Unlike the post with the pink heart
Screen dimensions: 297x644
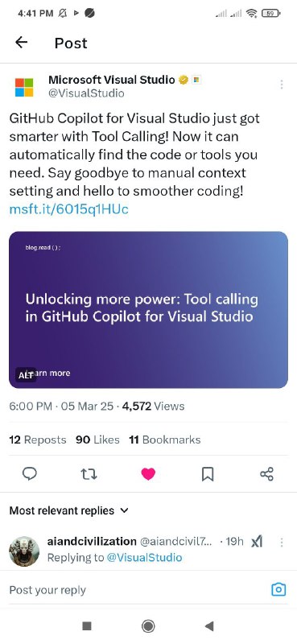148,474
